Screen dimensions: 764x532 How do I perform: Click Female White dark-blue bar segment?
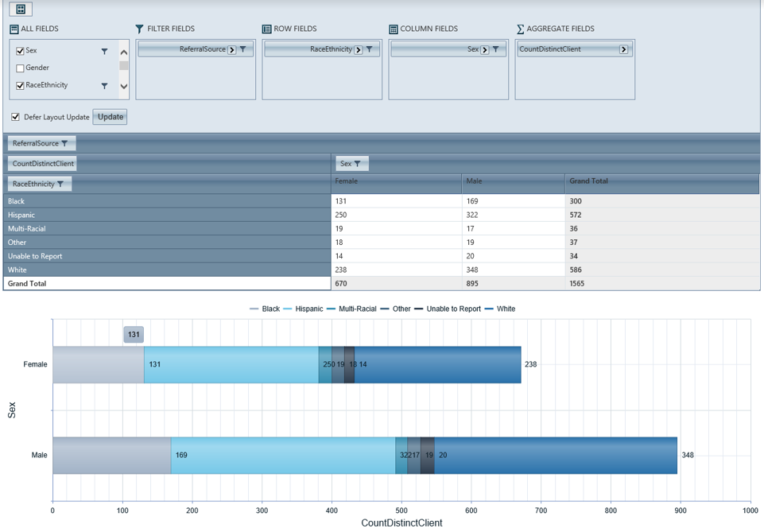[437, 364]
